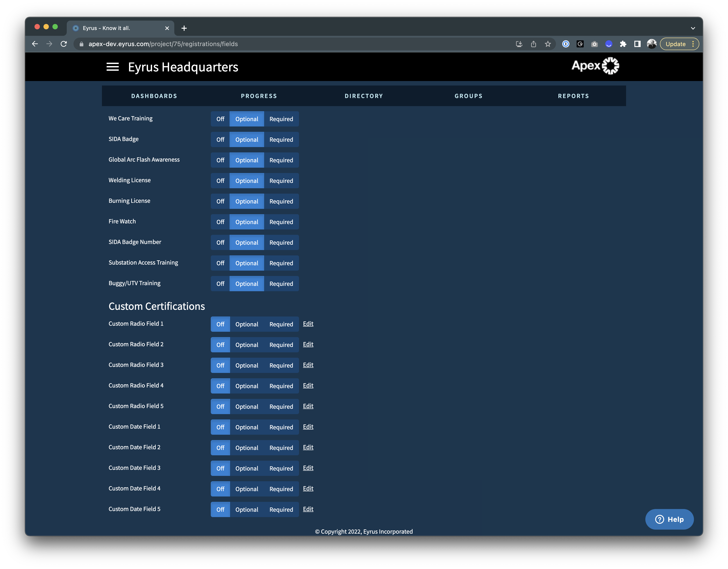
Task: Open the Directory tab
Action: point(364,96)
